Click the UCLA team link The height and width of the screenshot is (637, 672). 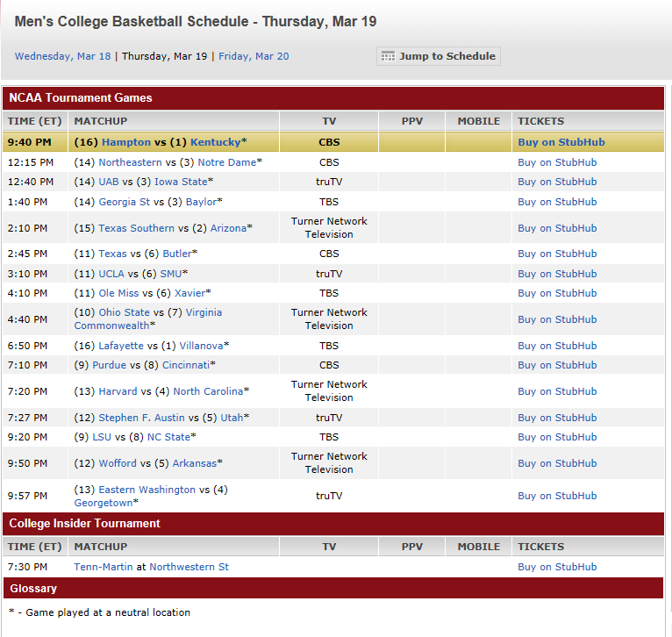pyautogui.click(x=111, y=274)
